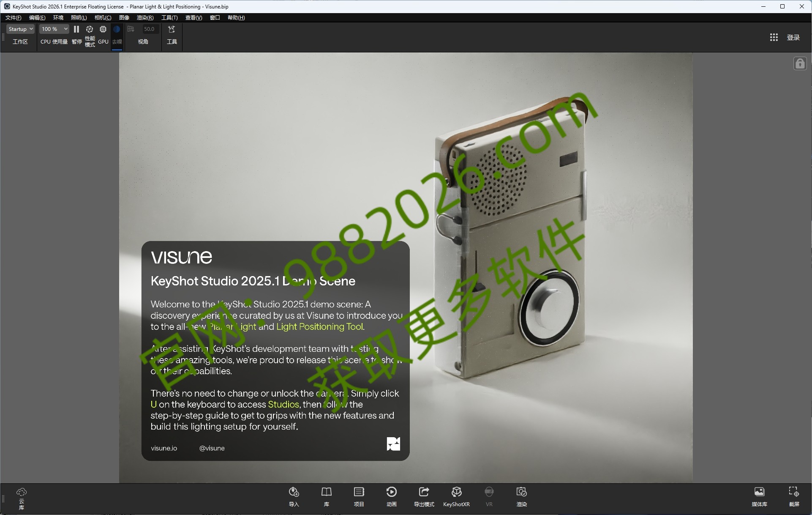Click the visune.io link on the card
Screen dimensions: 812x515
pyautogui.click(x=164, y=448)
